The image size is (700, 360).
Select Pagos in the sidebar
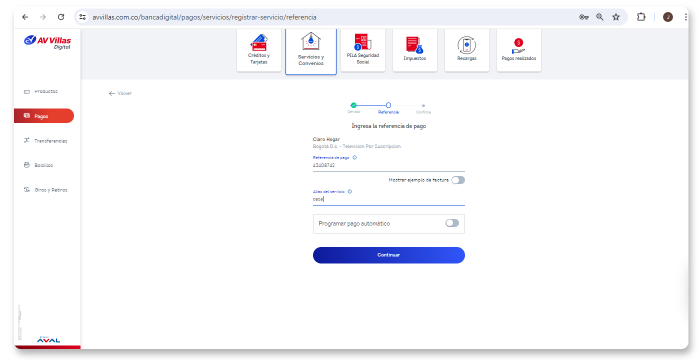tap(44, 116)
